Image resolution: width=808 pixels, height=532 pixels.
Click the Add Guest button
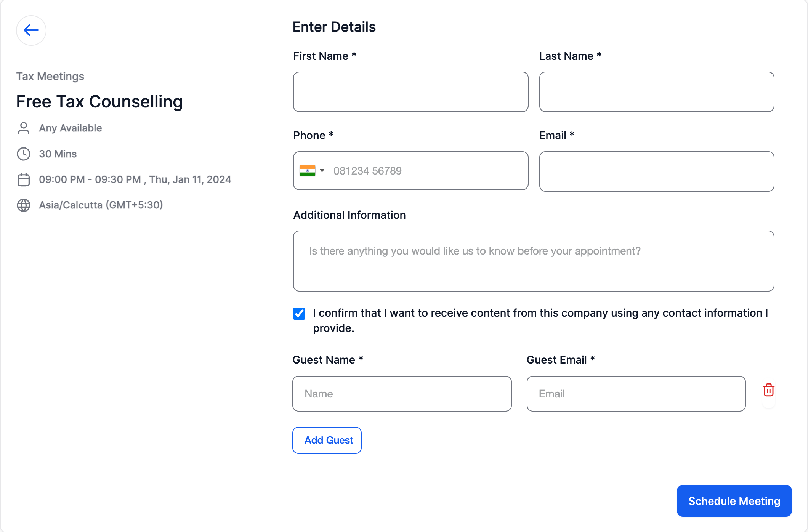[328, 440]
